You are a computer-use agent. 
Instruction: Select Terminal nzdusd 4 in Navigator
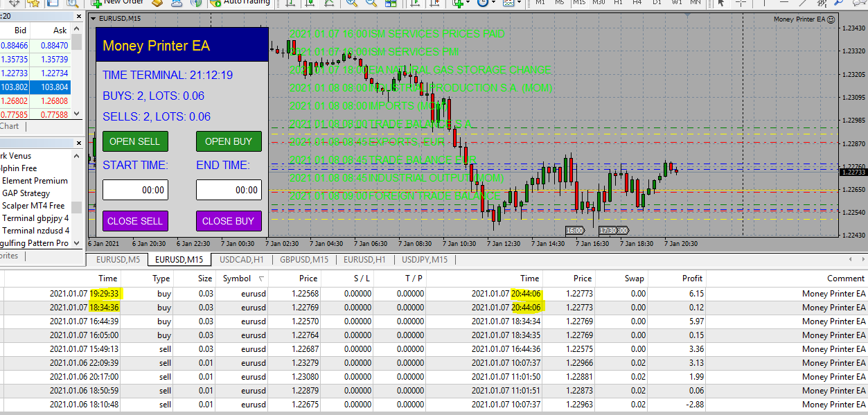coord(35,231)
